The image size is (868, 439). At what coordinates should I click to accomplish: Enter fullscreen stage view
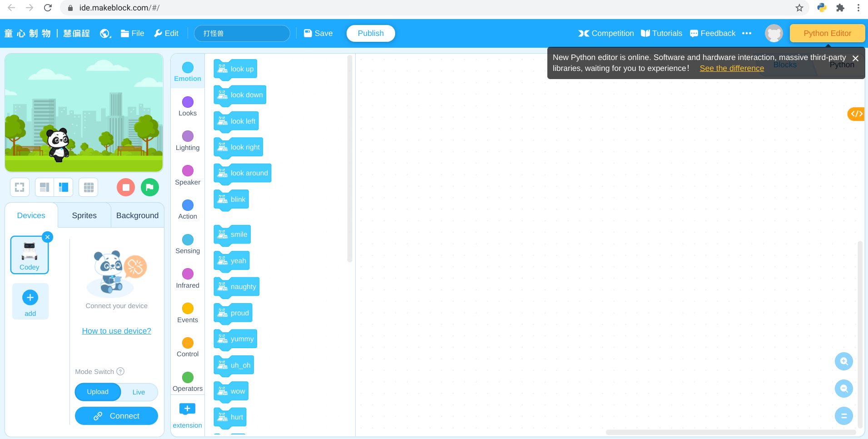[20, 187]
